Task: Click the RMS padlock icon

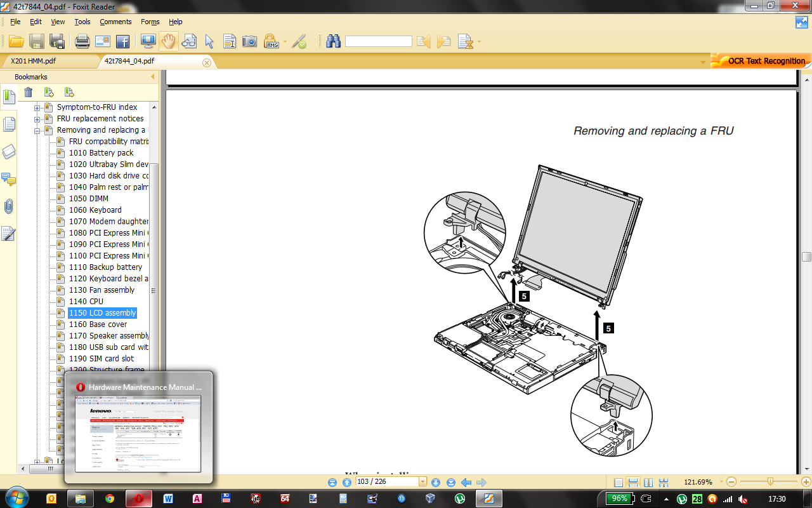Action: pyautogui.click(x=271, y=41)
